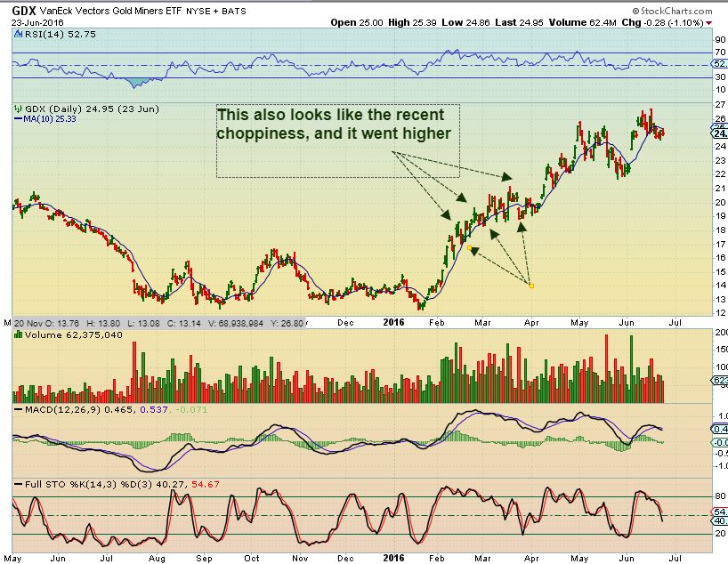Select the GDX ticker symbol in header
Image resolution: width=728 pixels, height=564 pixels.
(x=24, y=11)
